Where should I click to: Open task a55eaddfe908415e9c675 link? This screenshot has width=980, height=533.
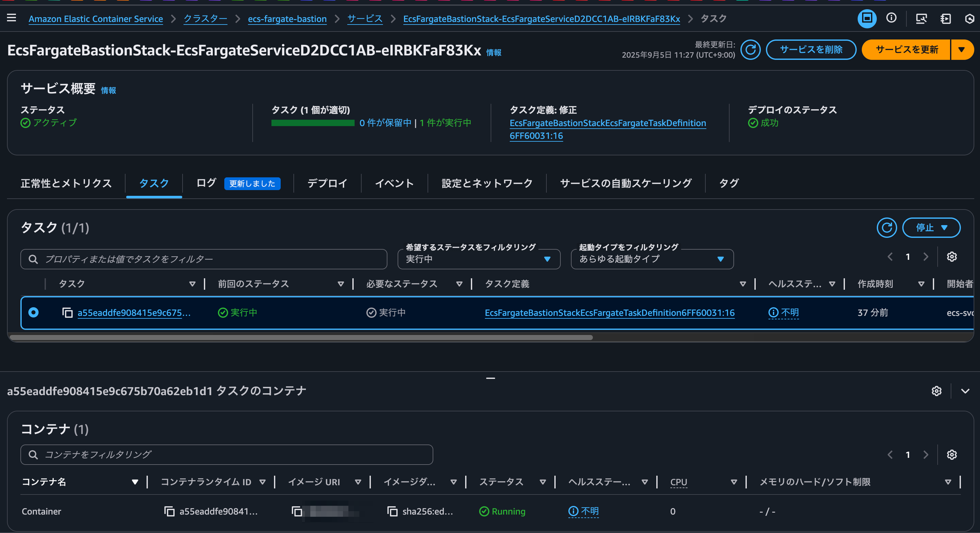134,312
